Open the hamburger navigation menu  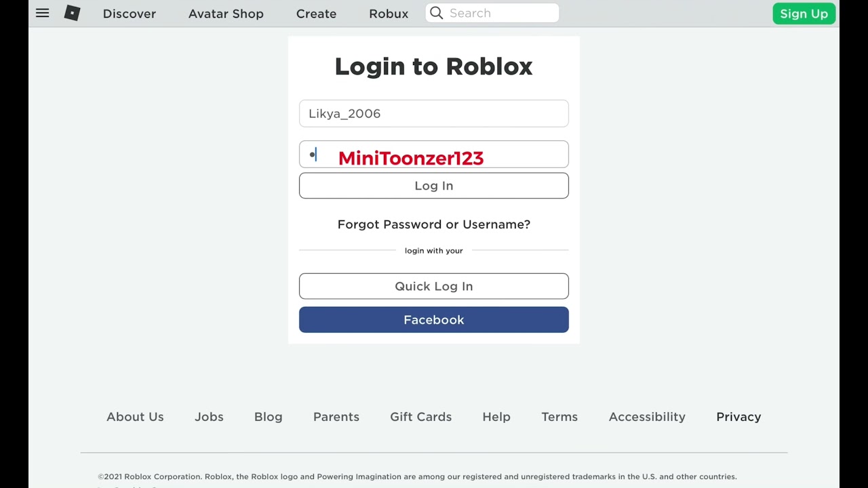(x=42, y=13)
